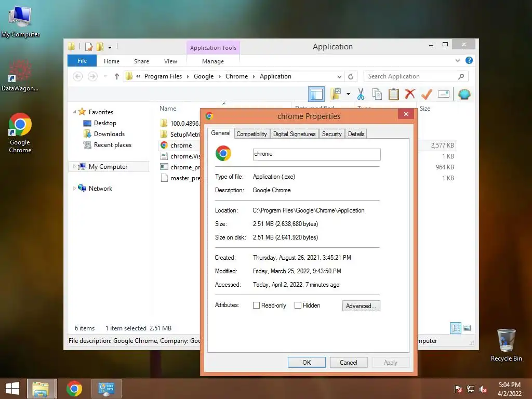
Task: Open the Quick Access Toolbar customize dropdown
Action: pyautogui.click(x=110, y=47)
